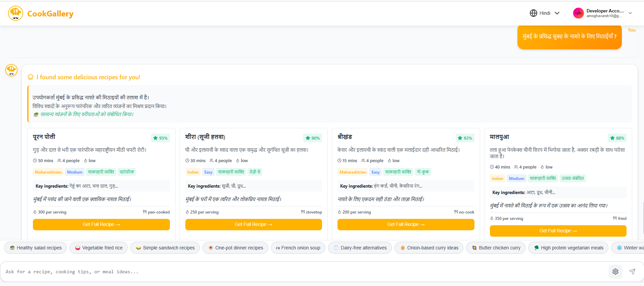Image resolution: width=644 pixels, height=286 pixels.
Task: Get full recipe for श्रीखंड
Action: point(406,225)
